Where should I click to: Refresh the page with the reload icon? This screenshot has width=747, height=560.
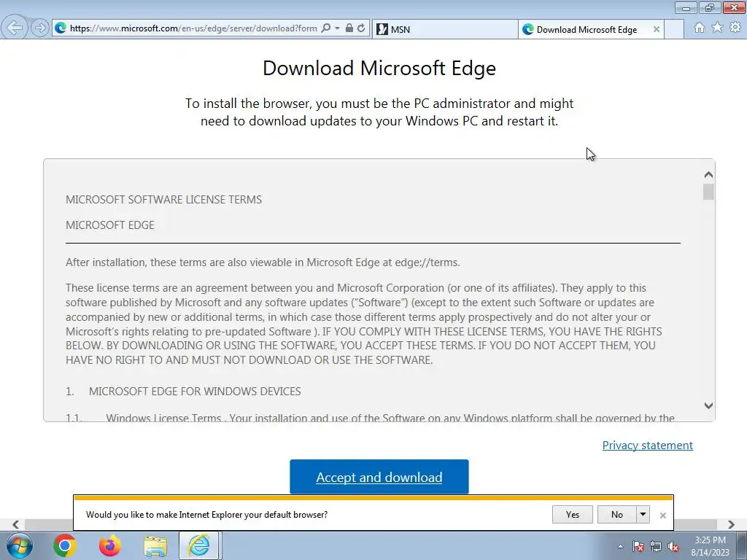tap(362, 28)
